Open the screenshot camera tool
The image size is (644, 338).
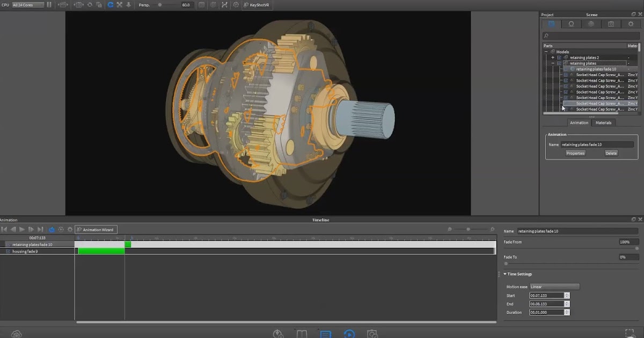coord(78,4)
